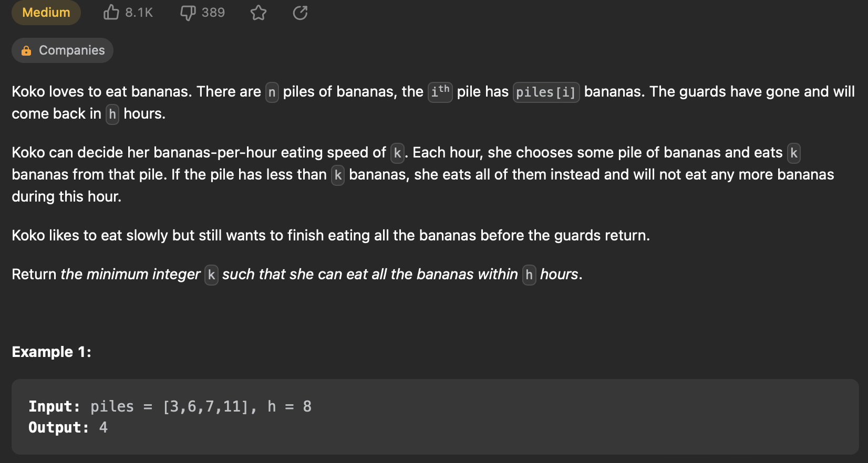Viewport: 868px width, 463px height.
Task: Upvote the problem with thumbs up icon
Action: [111, 13]
